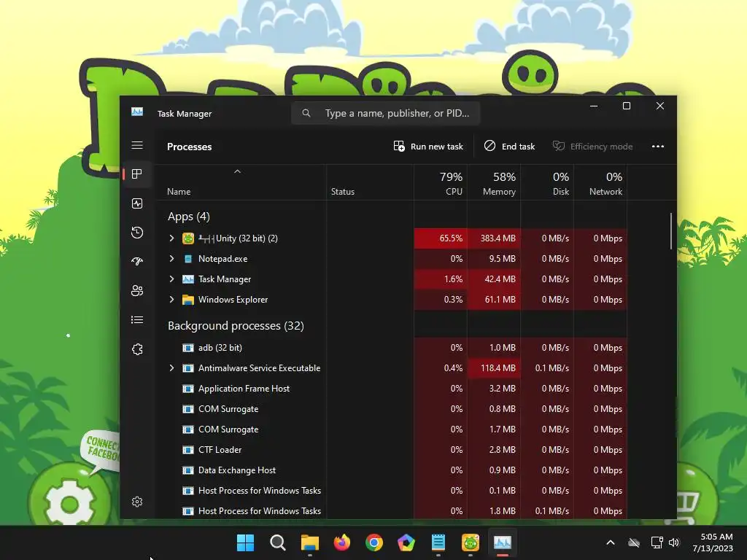Screen dimensions: 747x560
Task: Open the Startup apps icon in sidebar
Action: point(137,262)
